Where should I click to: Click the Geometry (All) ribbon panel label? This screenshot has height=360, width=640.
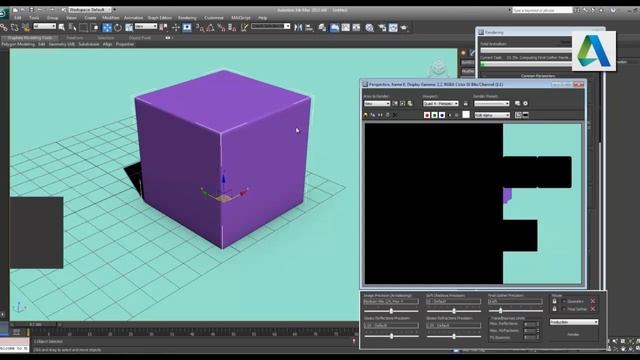(x=61, y=44)
